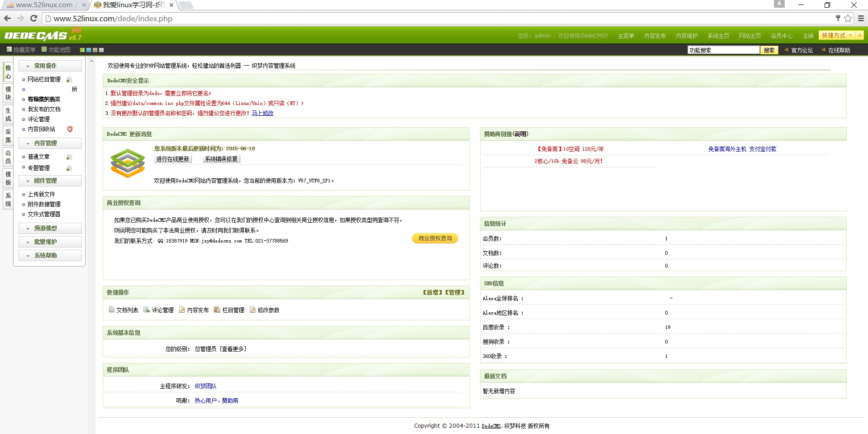Click the 内容发布 shortcut icon

pos(182,310)
